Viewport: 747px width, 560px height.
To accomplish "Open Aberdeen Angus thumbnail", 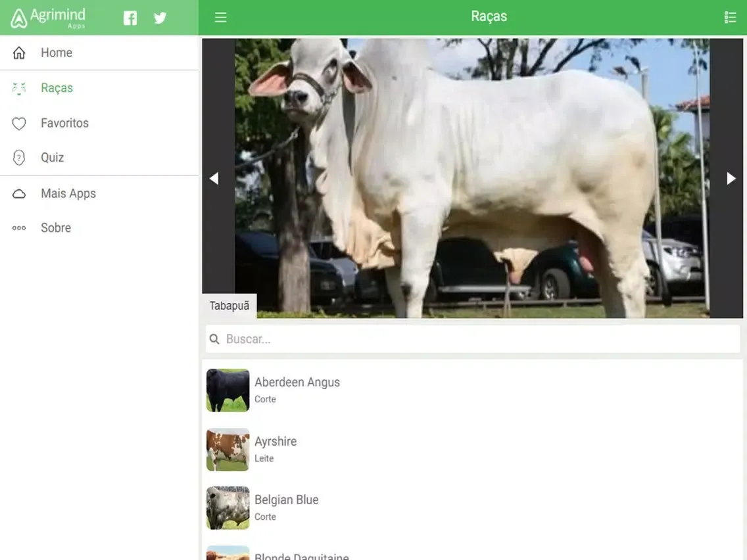I will point(228,390).
